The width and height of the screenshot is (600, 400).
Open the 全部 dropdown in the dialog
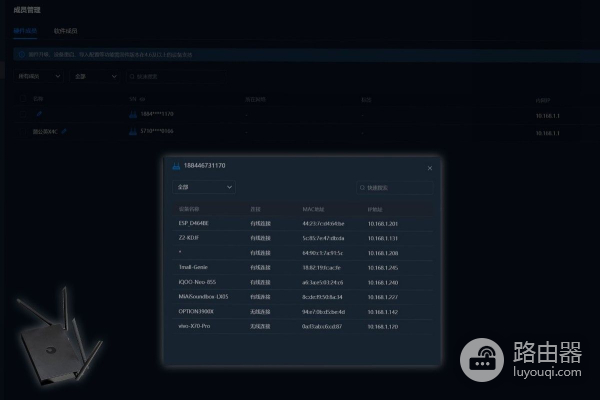pos(204,187)
